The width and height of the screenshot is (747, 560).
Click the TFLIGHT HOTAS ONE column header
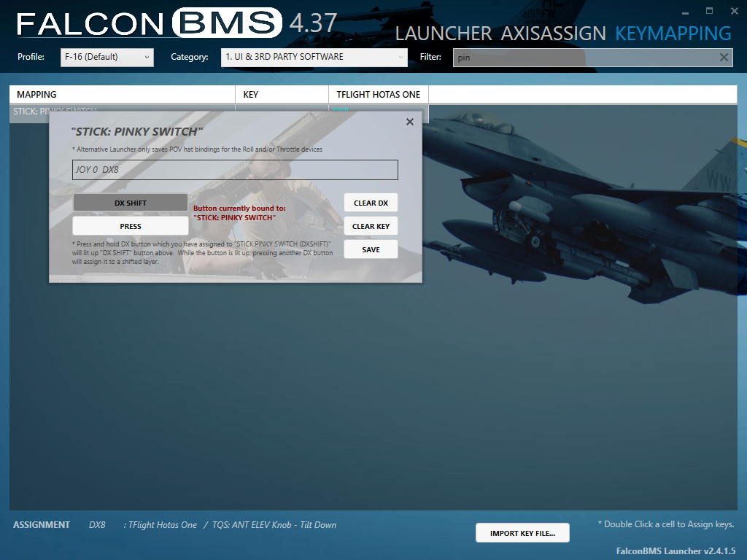pyautogui.click(x=379, y=94)
